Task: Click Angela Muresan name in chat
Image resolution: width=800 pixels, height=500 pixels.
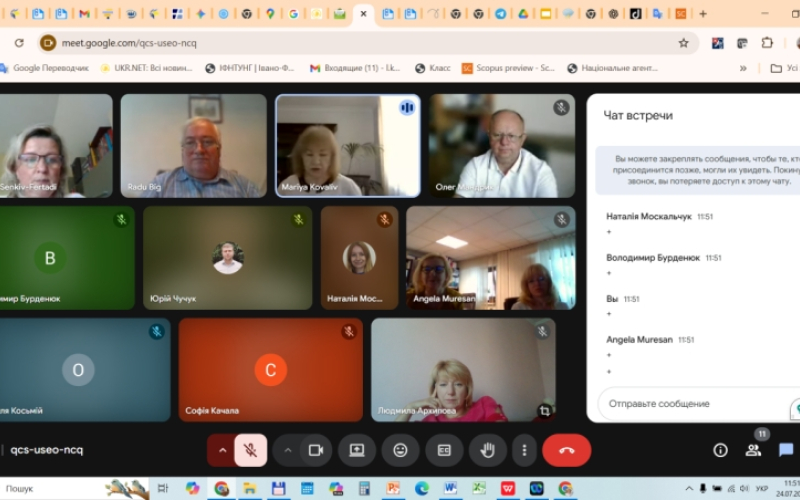Action: point(639,339)
